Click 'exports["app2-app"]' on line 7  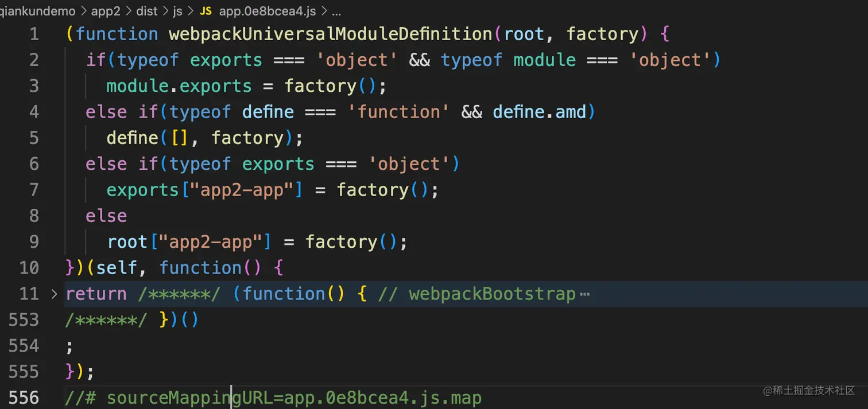pyautogui.click(x=204, y=190)
